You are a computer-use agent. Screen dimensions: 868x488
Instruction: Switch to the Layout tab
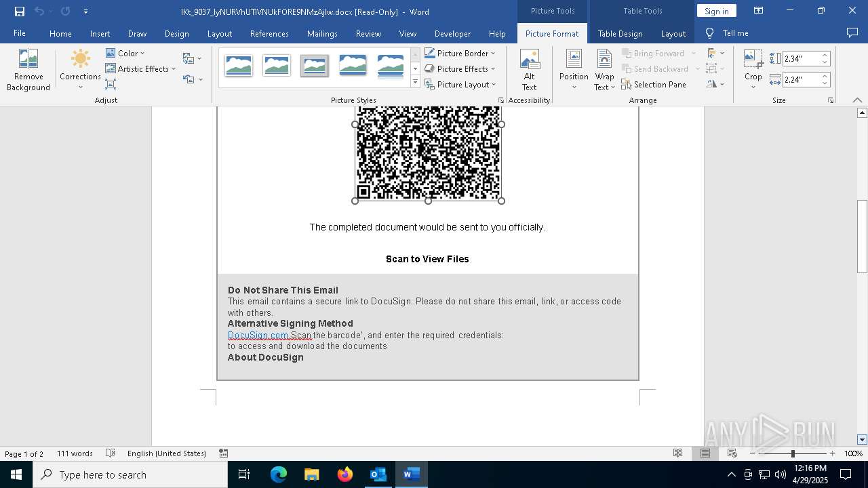click(x=219, y=33)
